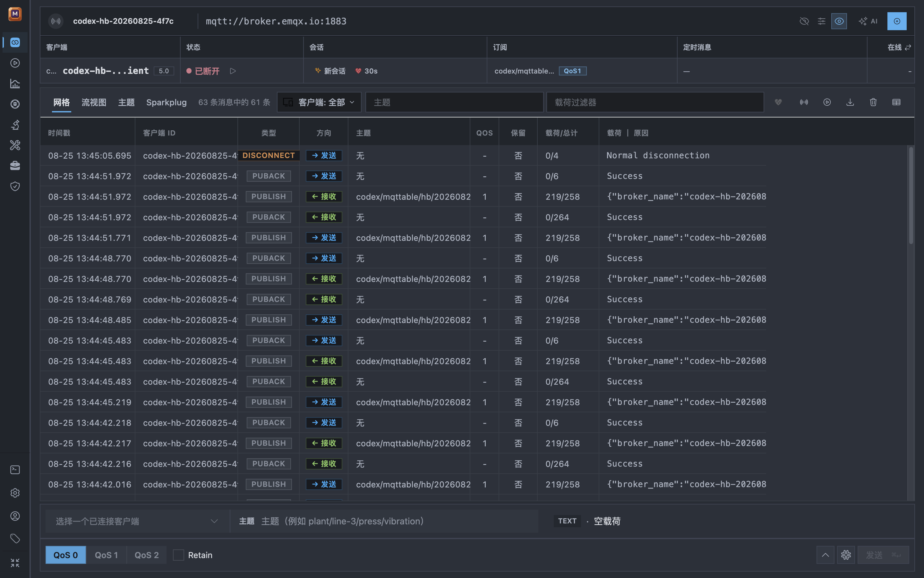
Task: Click the 5.0 protocol version badge
Action: (x=164, y=71)
